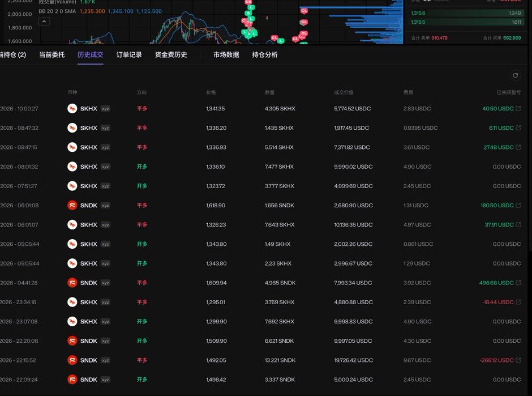The image size is (532, 396).
Task: Click price 1,341.35 in first row
Action: (216, 109)
